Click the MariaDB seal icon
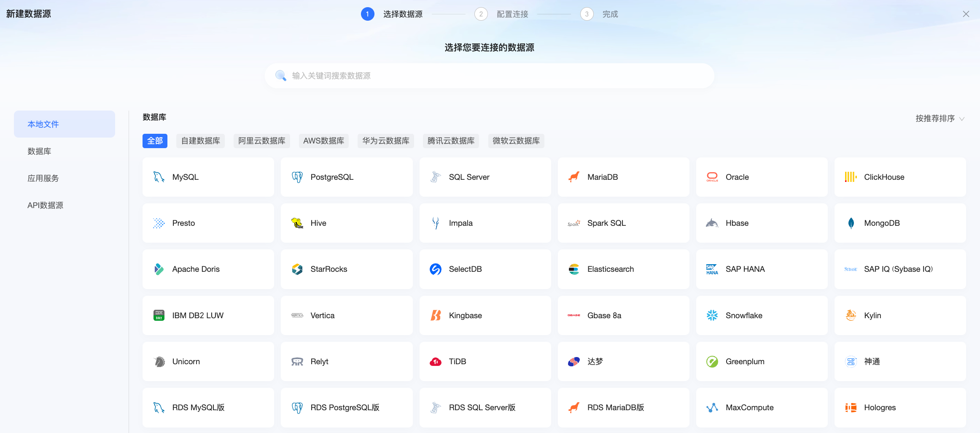980x433 pixels. (574, 177)
